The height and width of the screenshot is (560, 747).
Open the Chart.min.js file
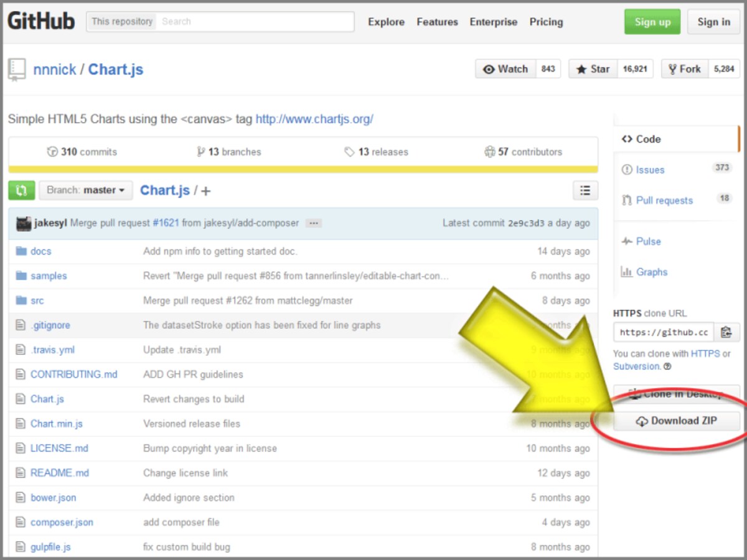click(57, 424)
